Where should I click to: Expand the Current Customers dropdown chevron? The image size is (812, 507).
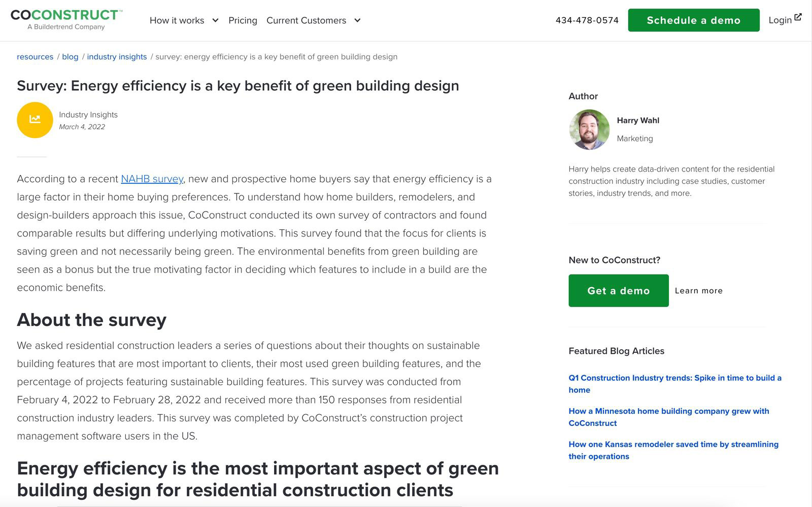[357, 20]
